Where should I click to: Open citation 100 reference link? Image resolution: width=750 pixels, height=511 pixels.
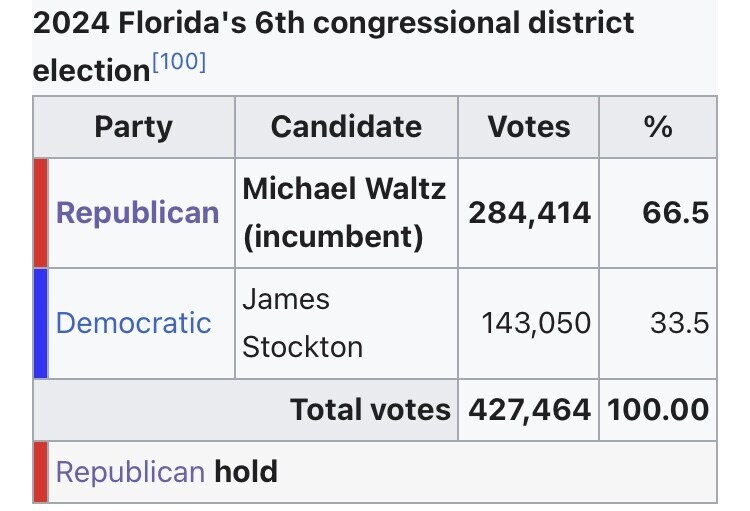coord(179,63)
